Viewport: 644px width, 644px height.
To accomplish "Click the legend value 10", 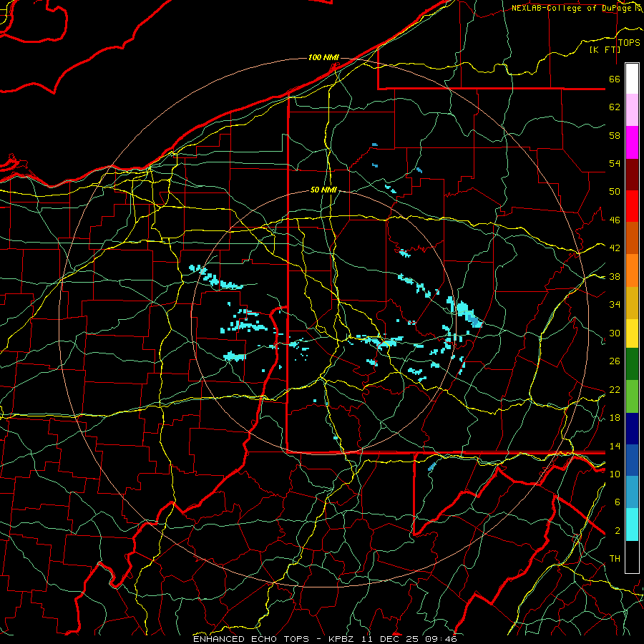I will click(615, 474).
